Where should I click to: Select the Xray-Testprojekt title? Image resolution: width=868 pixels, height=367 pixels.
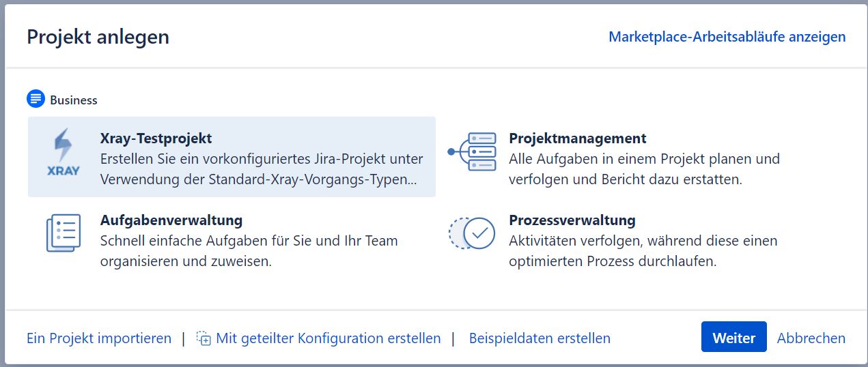(156, 138)
